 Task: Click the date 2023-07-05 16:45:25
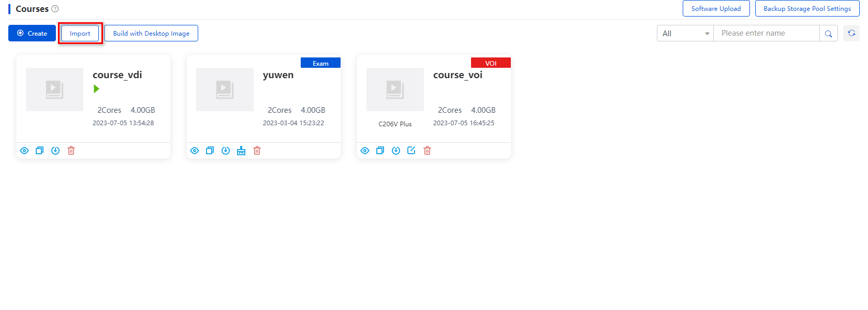464,123
